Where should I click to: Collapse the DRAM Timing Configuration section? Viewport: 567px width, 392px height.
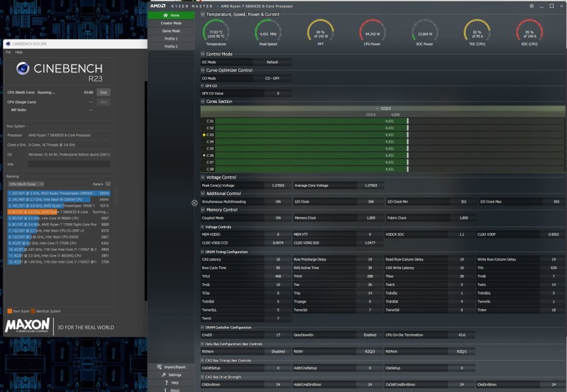tap(203, 252)
